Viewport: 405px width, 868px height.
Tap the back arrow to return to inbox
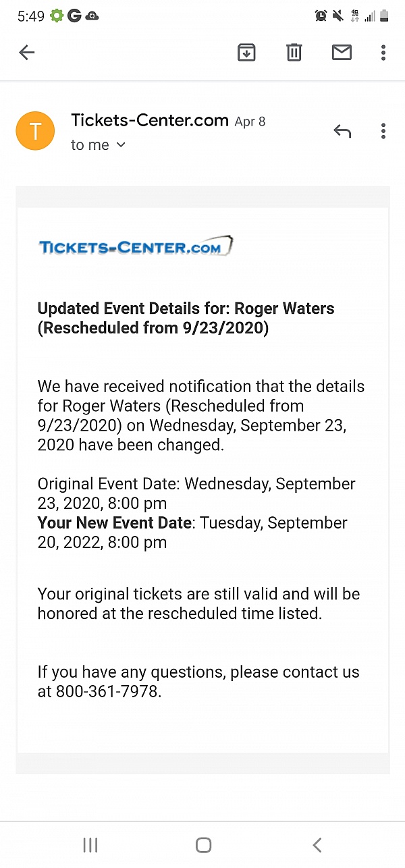(x=27, y=52)
